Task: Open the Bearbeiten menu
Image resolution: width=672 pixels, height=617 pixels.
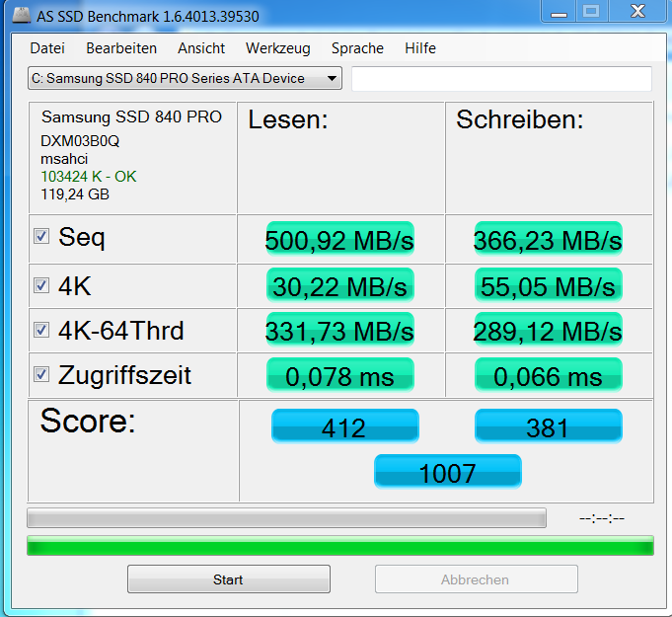Action: pos(121,48)
